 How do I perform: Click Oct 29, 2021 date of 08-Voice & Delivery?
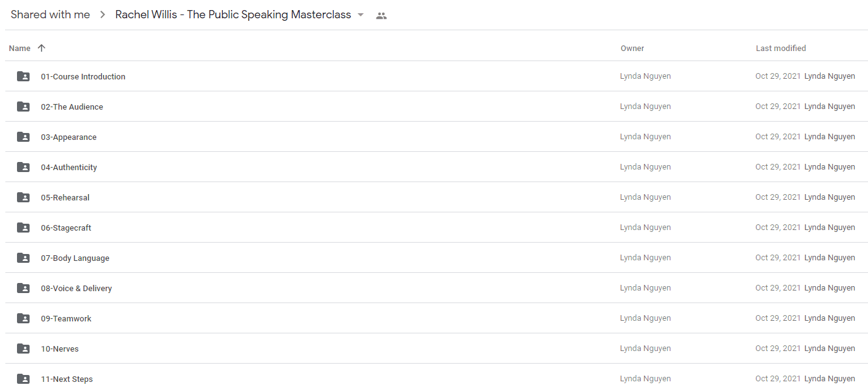(x=778, y=288)
